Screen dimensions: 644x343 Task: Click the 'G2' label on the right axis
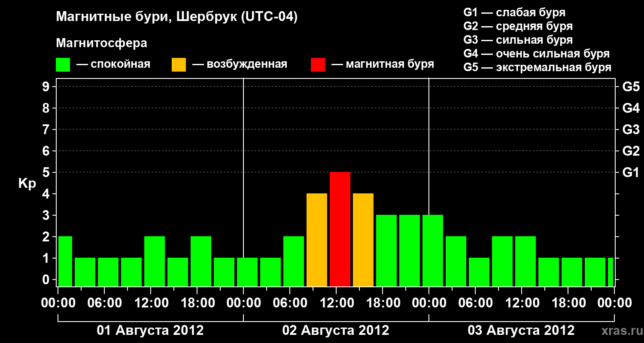[x=631, y=151]
